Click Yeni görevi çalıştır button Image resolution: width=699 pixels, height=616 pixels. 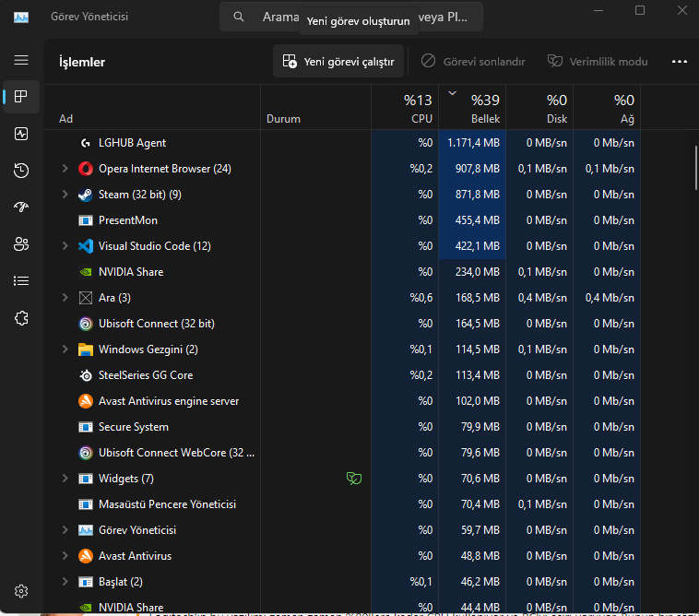(338, 61)
